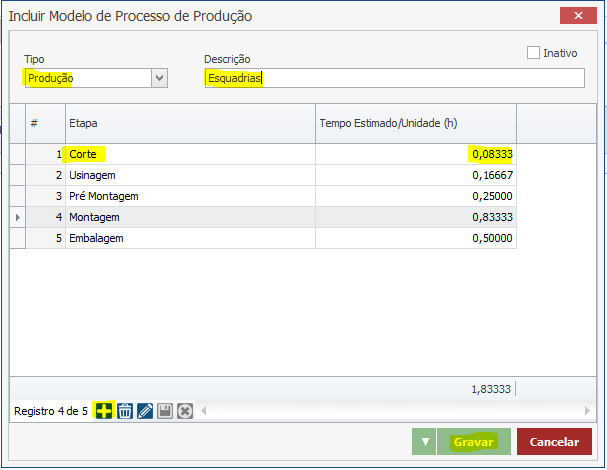The height and width of the screenshot is (470, 607).
Task: Select the Usinagem step row
Action: point(190,175)
